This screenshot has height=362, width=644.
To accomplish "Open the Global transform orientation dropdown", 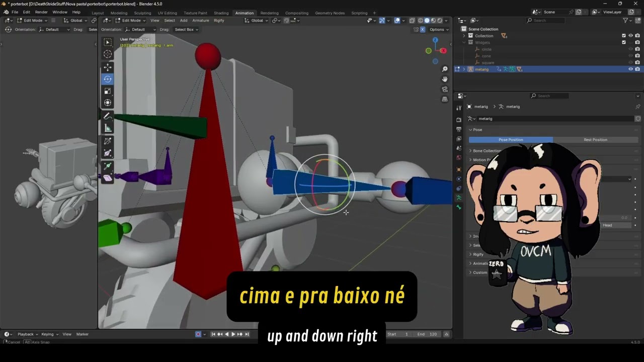I will (x=257, y=21).
